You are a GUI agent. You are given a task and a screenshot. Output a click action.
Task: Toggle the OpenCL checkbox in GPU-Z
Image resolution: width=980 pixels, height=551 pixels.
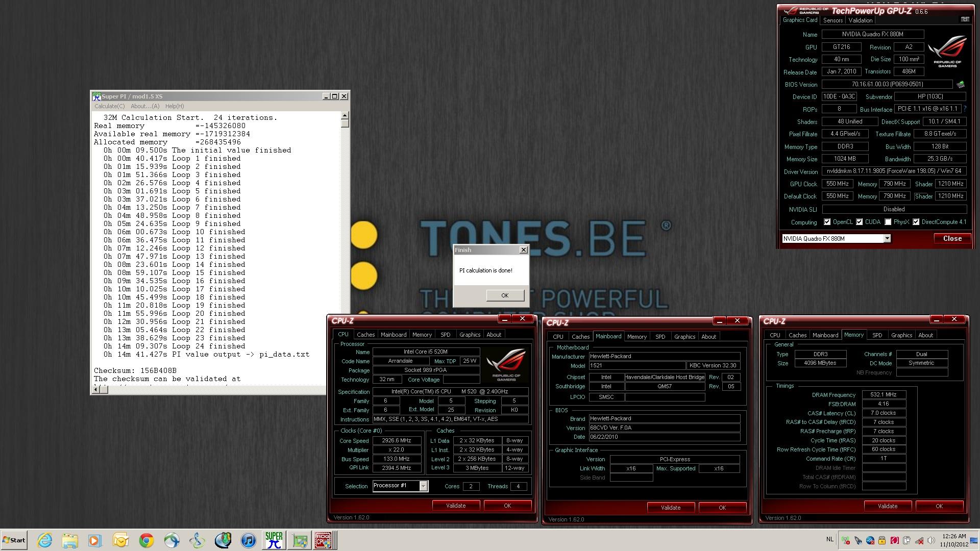pos(827,222)
